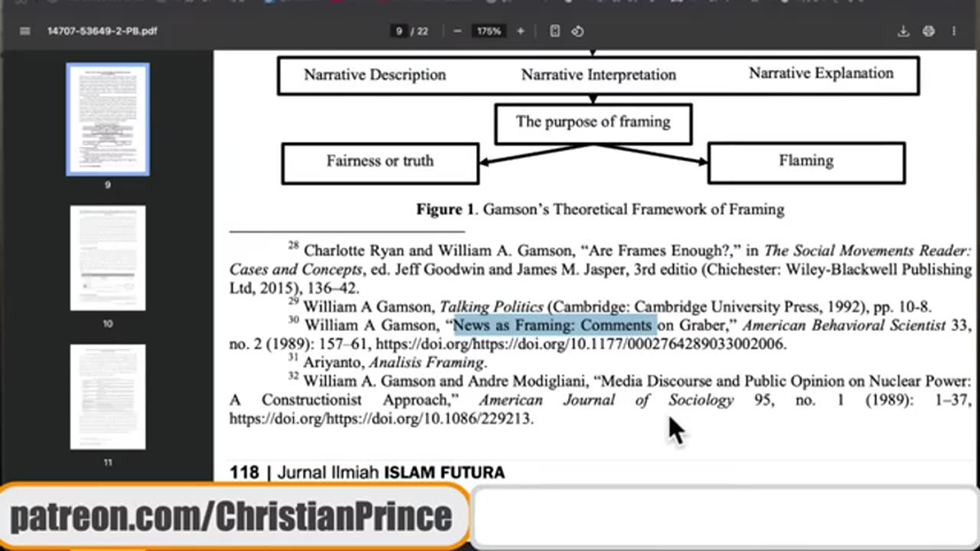Click 'American Behavioral Scientist' journal title
Image resolution: width=980 pixels, height=551 pixels.
tap(844, 325)
